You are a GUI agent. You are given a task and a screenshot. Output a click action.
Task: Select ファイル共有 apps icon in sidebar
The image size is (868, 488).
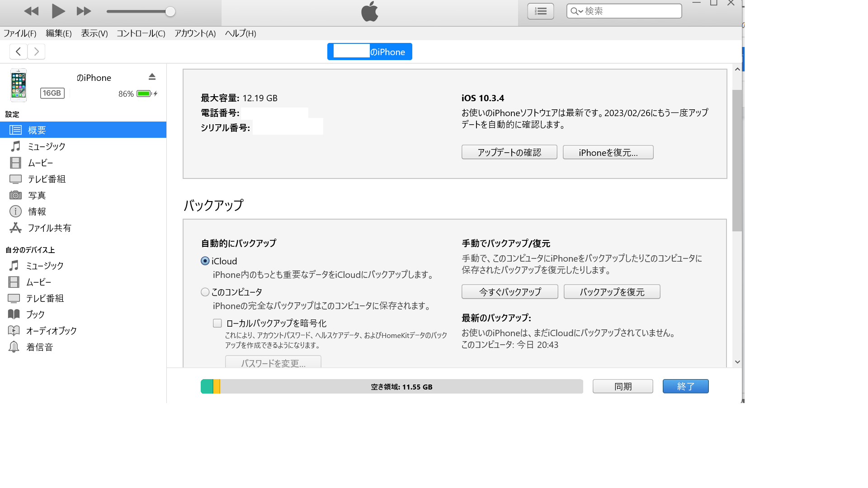[15, 228]
